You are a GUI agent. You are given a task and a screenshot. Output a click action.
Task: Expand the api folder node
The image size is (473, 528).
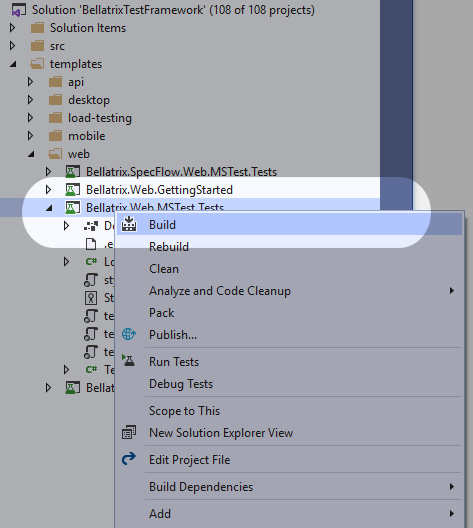(x=30, y=81)
